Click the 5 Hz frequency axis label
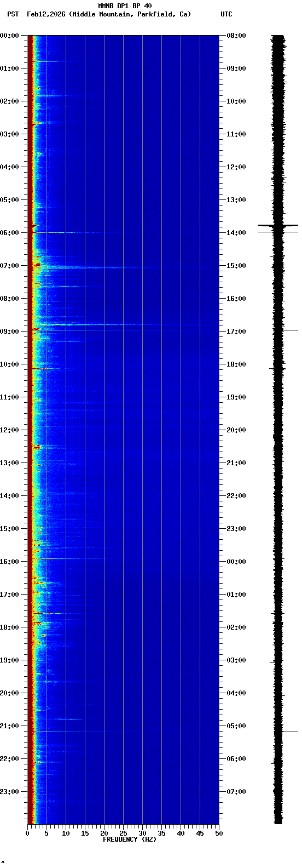Viewport: 302px width, 868px height. [x=47, y=833]
